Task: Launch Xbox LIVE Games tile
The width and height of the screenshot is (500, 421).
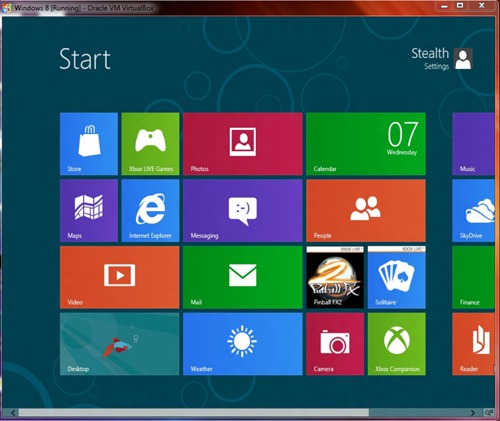Action: 150,144
